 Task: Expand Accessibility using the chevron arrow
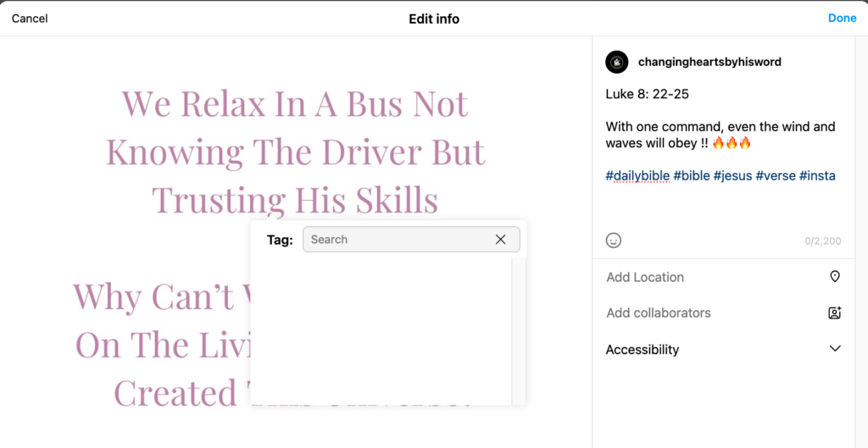834,349
